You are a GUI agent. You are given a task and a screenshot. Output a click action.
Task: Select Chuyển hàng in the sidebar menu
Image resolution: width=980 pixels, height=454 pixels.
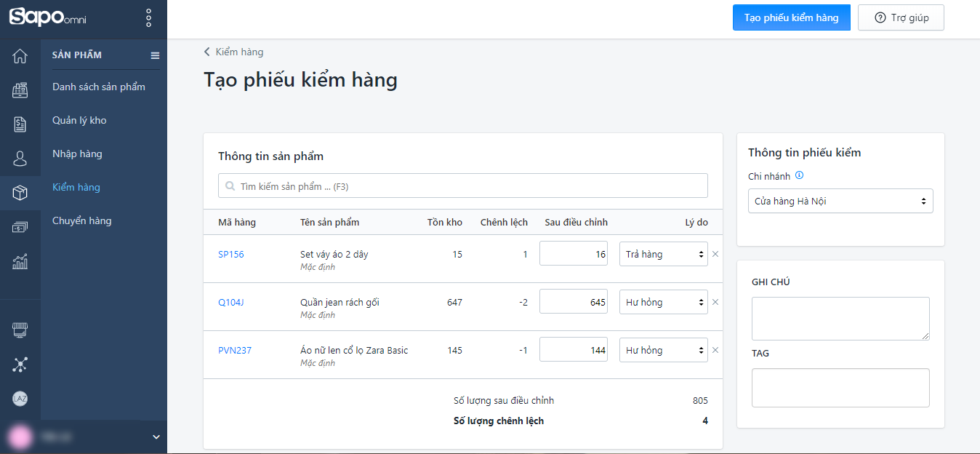pos(82,221)
